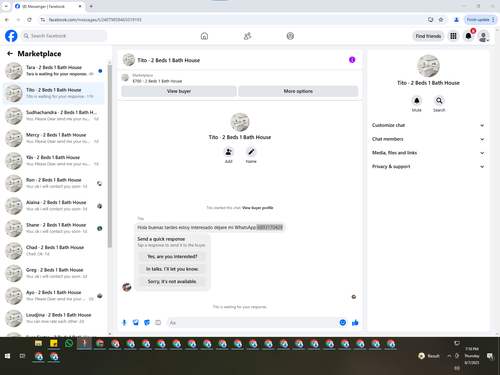Open the Alaina 2 Beds conversation
The width and height of the screenshot is (500, 375).
point(54,206)
